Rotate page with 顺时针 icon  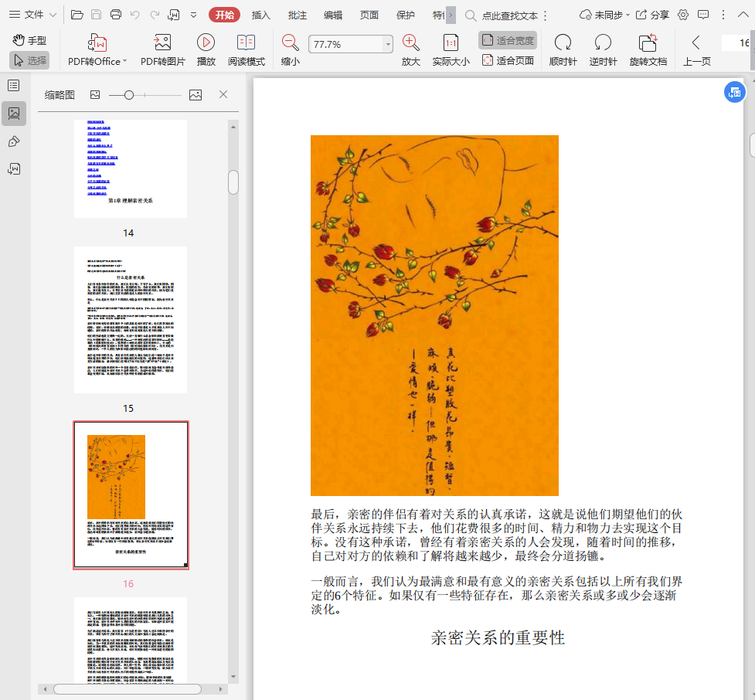tap(563, 43)
